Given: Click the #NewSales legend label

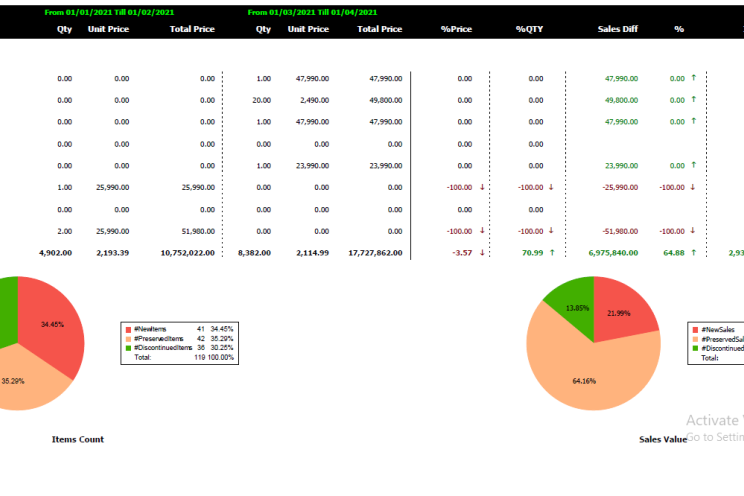Looking at the screenshot, I should [x=718, y=329].
